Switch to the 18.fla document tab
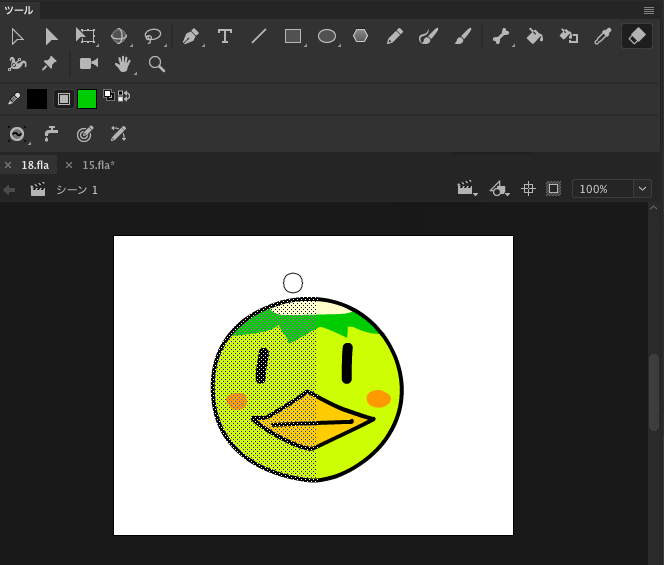 [35, 165]
